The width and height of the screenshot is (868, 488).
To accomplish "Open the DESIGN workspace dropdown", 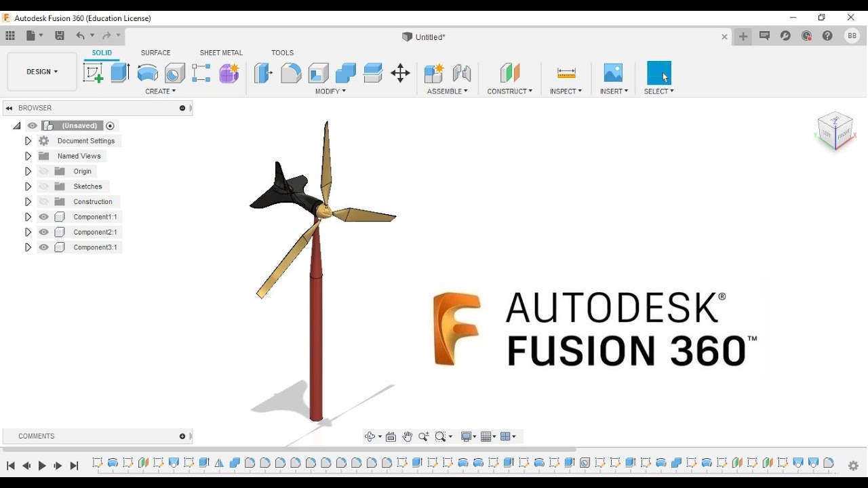I will pyautogui.click(x=42, y=71).
